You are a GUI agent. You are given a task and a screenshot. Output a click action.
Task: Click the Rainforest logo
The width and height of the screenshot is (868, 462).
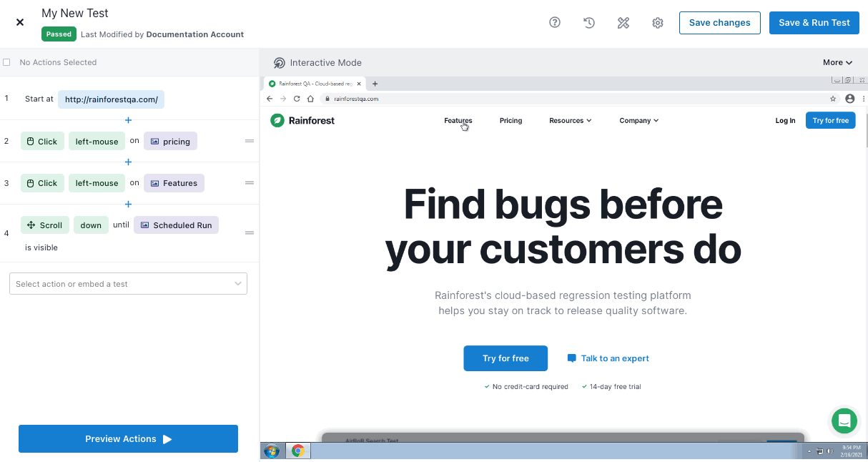(302, 120)
